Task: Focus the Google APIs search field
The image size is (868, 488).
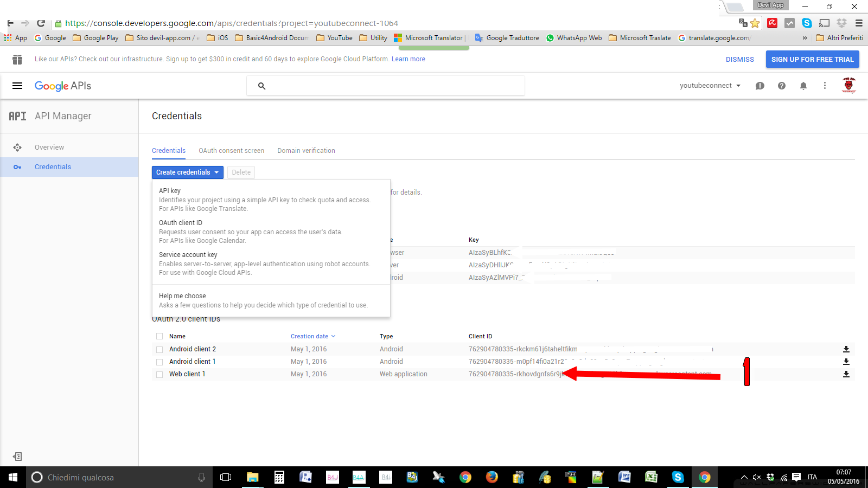Action: tap(386, 86)
